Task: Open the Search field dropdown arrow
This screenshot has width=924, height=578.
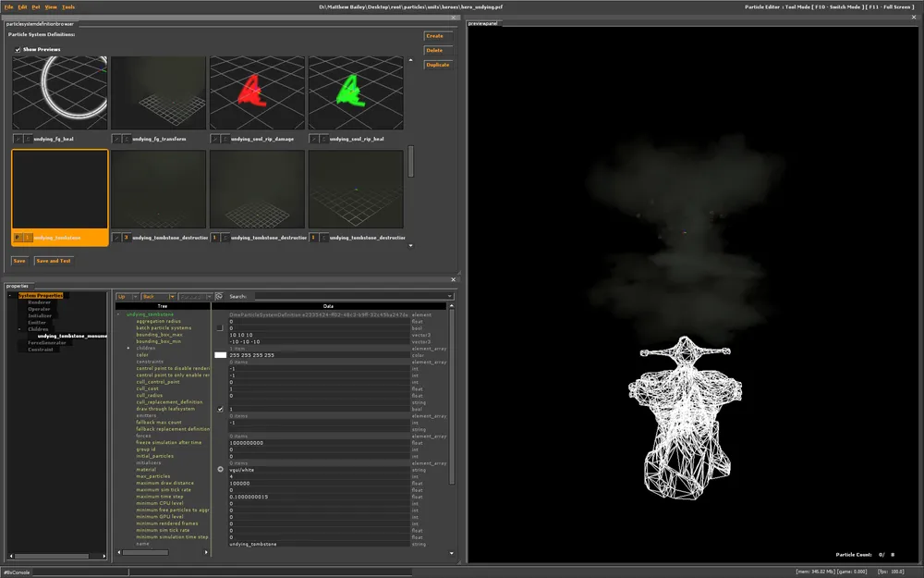Action: (449, 297)
